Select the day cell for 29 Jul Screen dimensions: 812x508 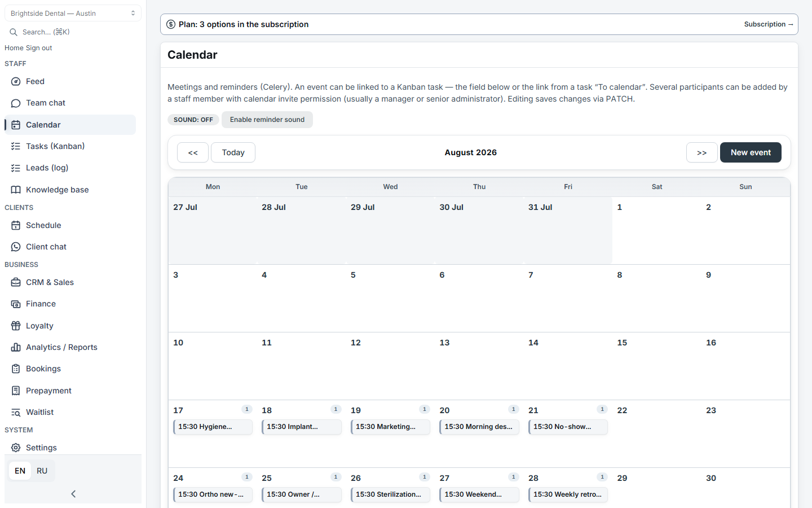[x=390, y=230]
